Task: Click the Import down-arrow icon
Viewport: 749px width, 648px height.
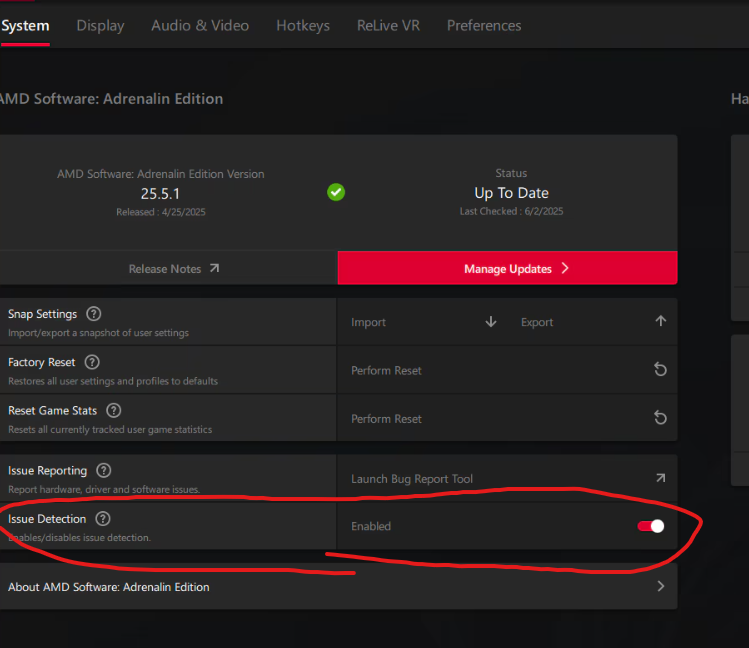Action: [x=491, y=322]
